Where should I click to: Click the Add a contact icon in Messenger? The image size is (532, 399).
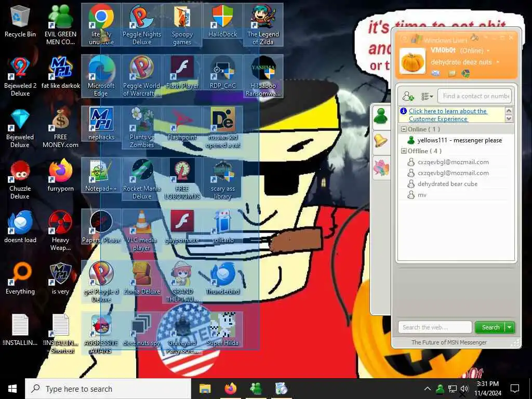click(408, 96)
